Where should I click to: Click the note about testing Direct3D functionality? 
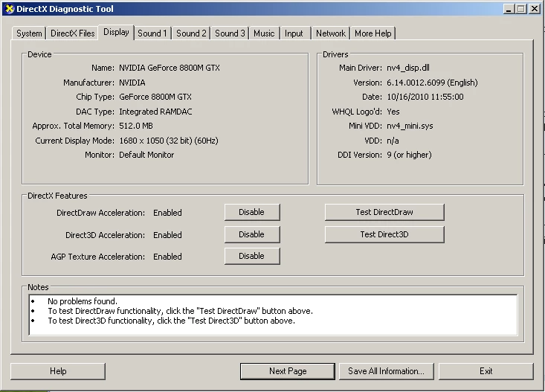tap(171, 321)
